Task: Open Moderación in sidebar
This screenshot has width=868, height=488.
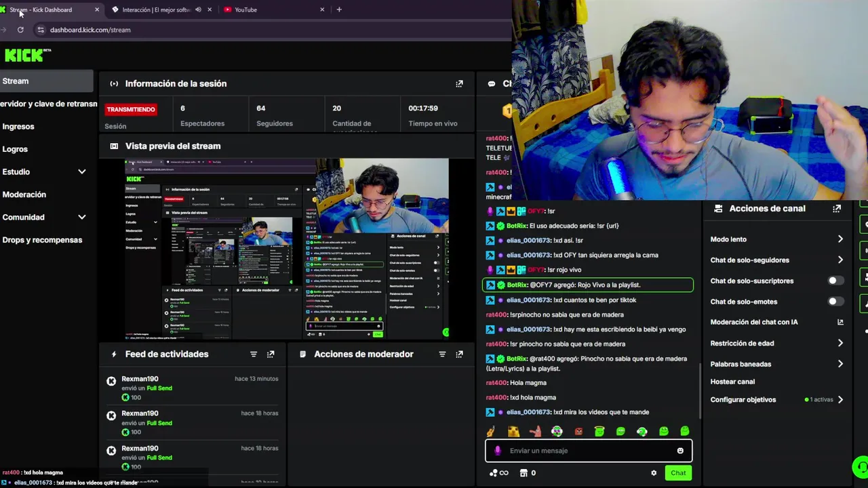Action: [x=24, y=195]
